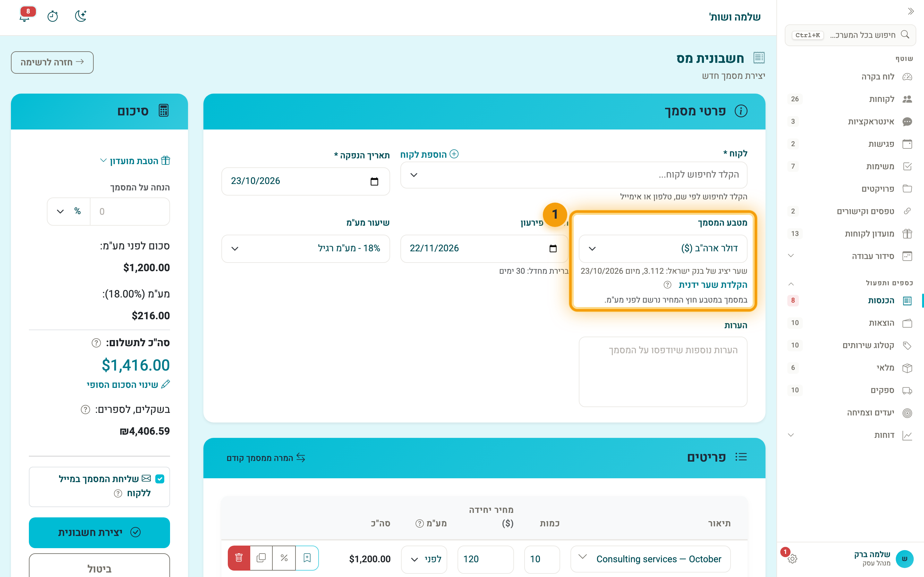
Task: Save line item as bookmark
Action: point(307,558)
